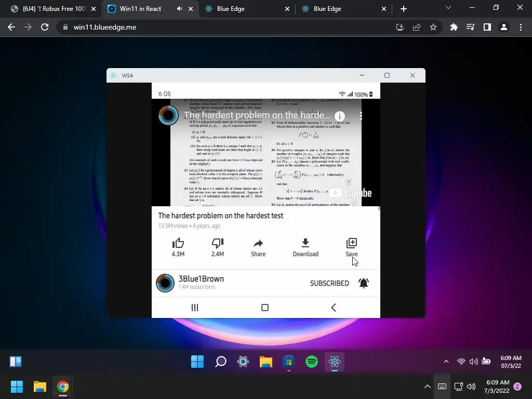
Task: Open the touch keyboard tray icon
Action: (442, 387)
